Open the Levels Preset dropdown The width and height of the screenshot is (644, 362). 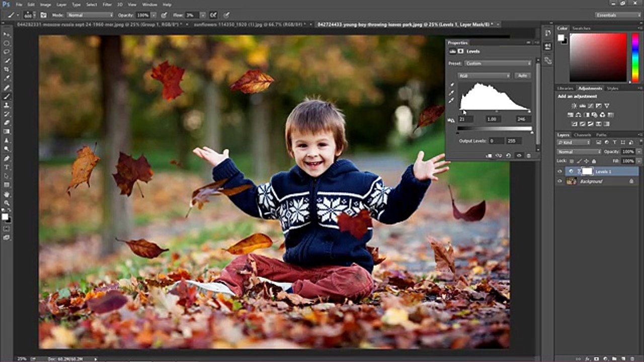[x=498, y=63]
